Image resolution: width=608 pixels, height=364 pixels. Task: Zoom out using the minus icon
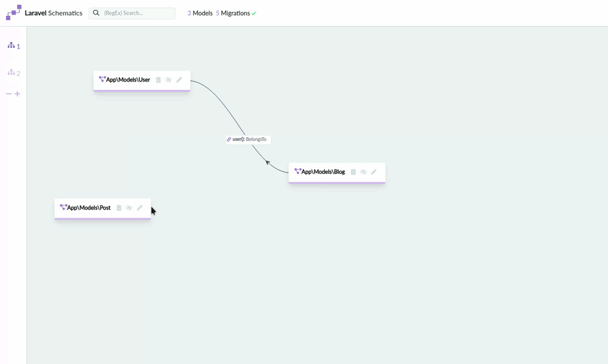click(9, 94)
